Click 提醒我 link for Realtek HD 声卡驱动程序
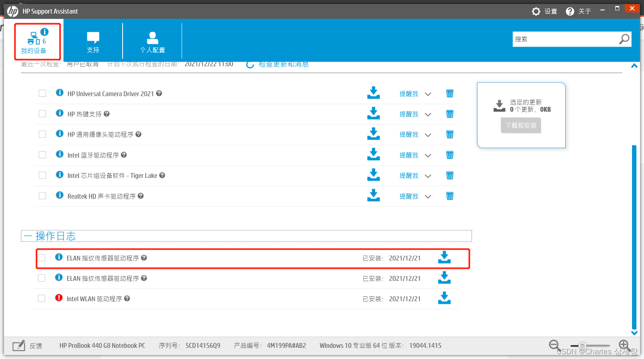Image resolution: width=644 pixels, height=359 pixels. tap(409, 196)
